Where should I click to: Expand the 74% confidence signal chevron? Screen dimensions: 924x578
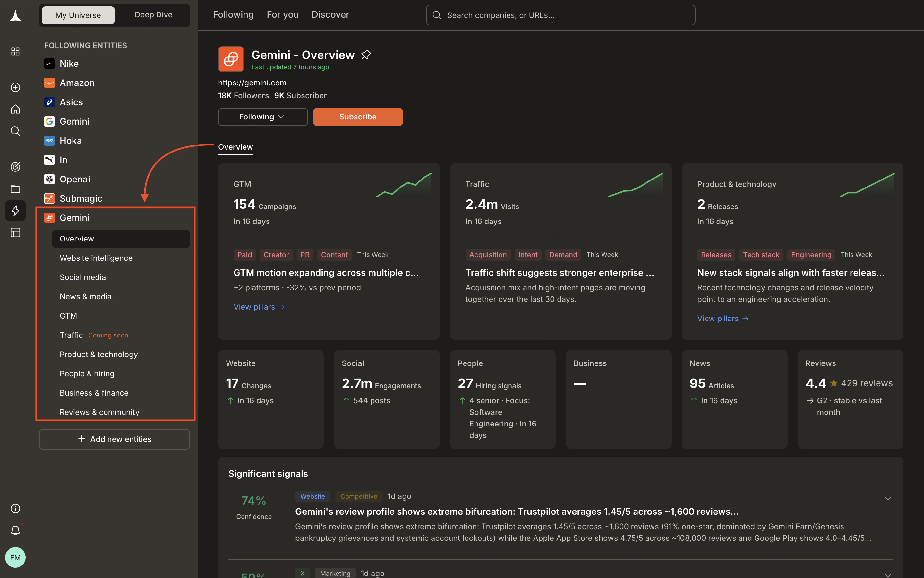click(888, 498)
